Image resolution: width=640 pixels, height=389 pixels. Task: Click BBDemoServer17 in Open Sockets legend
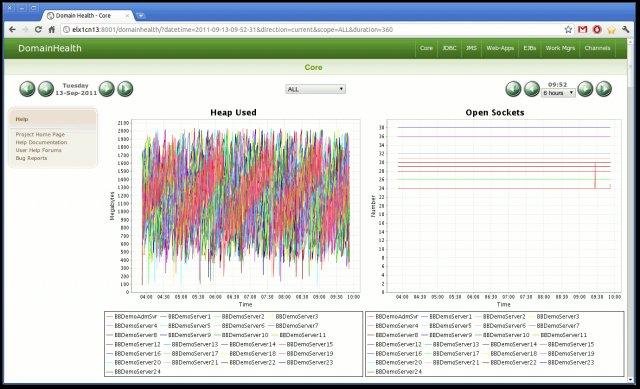pyautogui.click(x=456, y=353)
